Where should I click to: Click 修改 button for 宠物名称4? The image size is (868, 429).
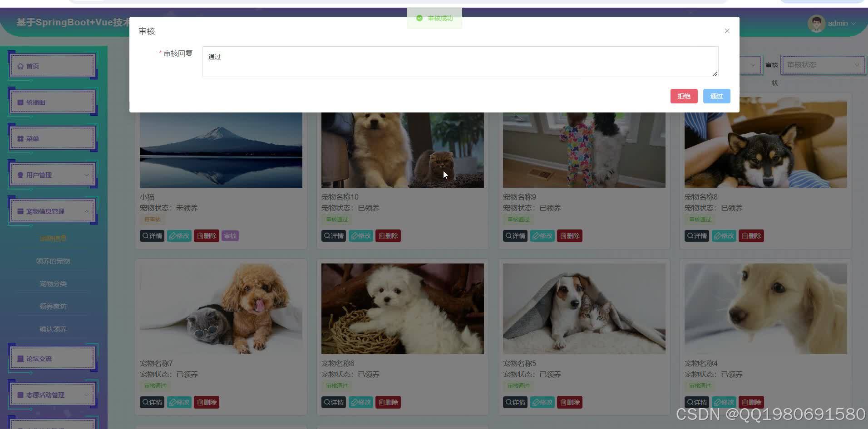(x=724, y=402)
